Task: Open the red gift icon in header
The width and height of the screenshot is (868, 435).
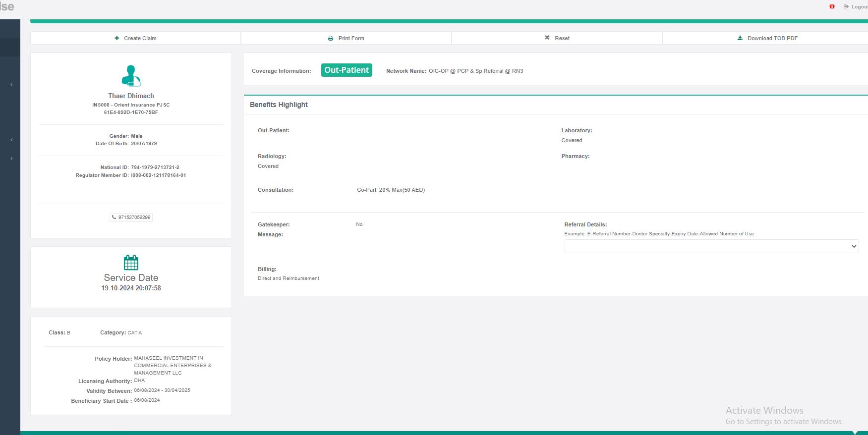Action: click(x=832, y=6)
